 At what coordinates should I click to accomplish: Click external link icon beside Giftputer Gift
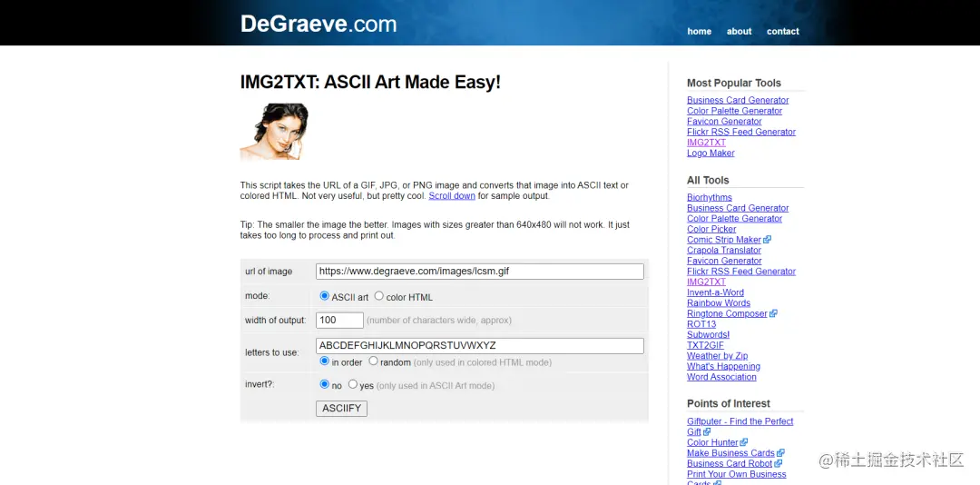click(x=707, y=432)
